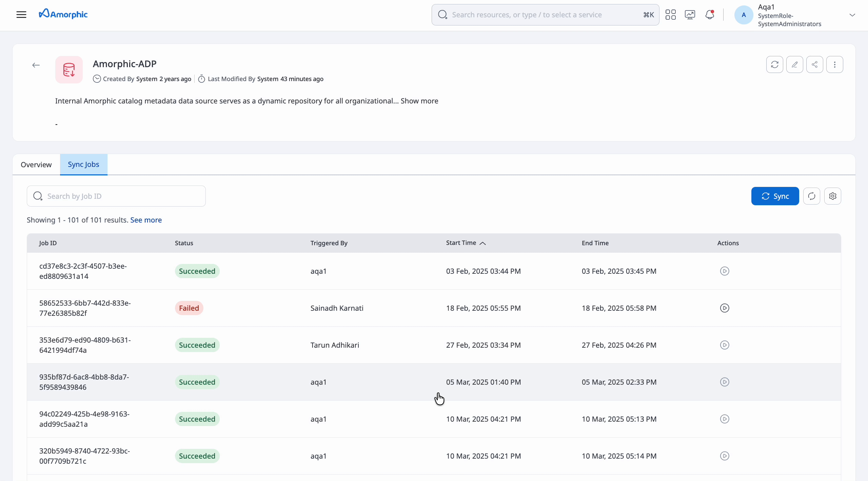Click the Status column header
This screenshot has width=868, height=481.
184,243
